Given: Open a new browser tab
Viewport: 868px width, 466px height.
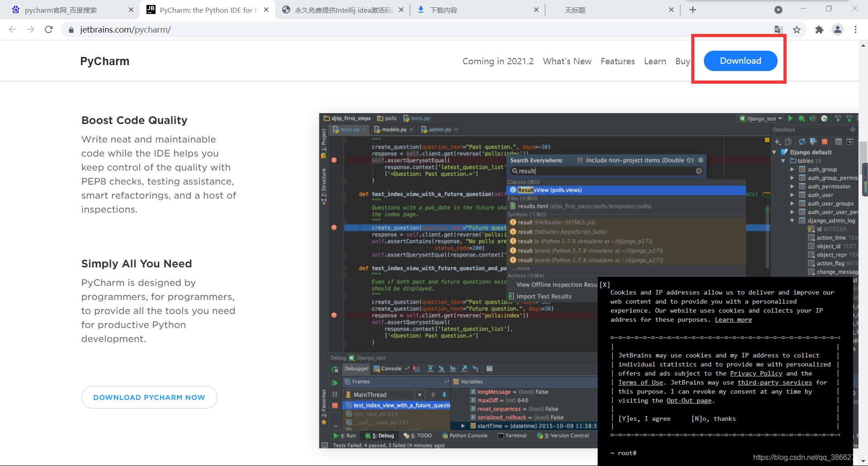Looking at the screenshot, I should tap(693, 10).
